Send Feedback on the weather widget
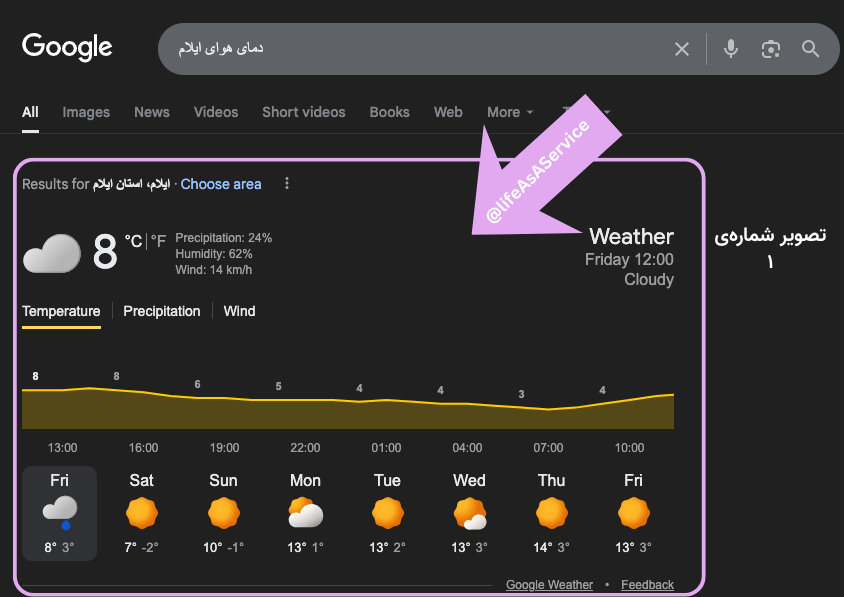 tap(647, 584)
